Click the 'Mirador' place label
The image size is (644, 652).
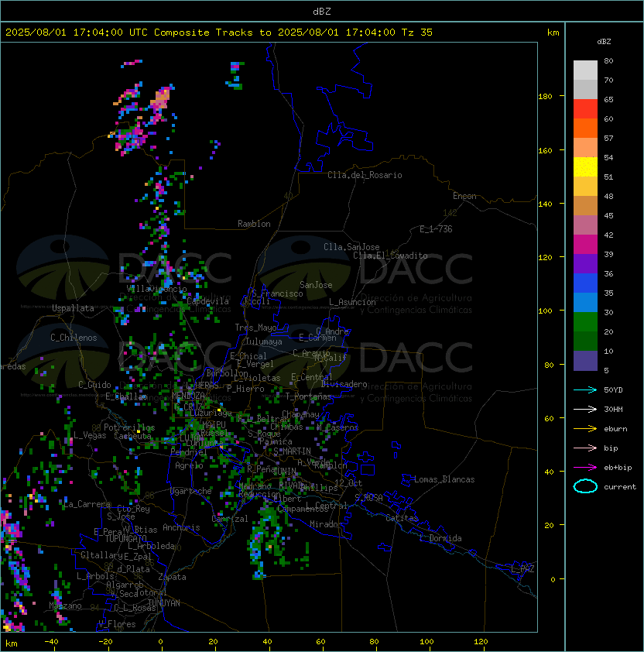click(x=327, y=524)
